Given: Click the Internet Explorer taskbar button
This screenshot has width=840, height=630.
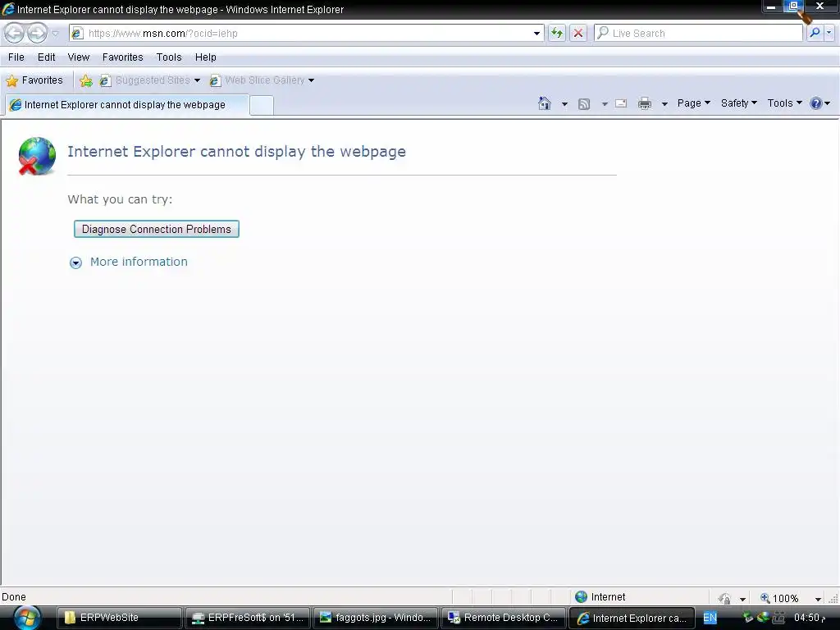Looking at the screenshot, I should coord(632,618).
